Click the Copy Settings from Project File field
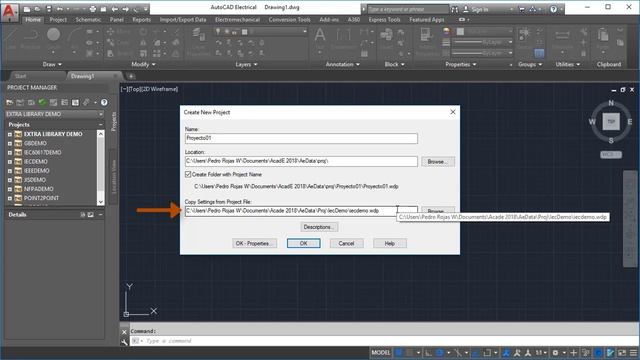The image size is (640, 360). [301, 211]
